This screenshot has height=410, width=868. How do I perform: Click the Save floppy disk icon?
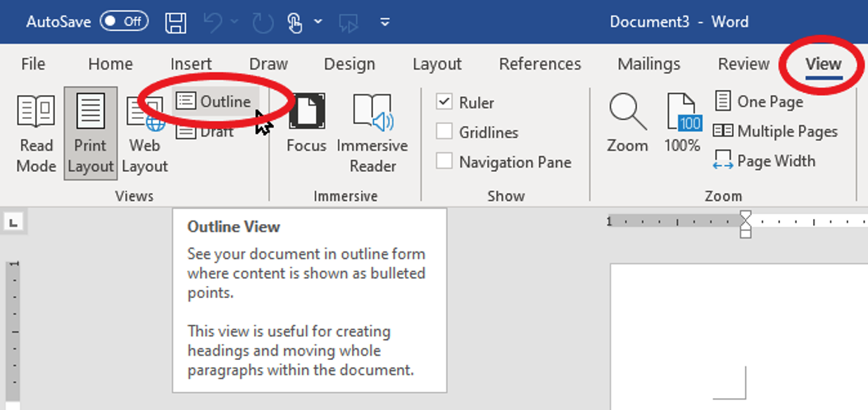[176, 22]
